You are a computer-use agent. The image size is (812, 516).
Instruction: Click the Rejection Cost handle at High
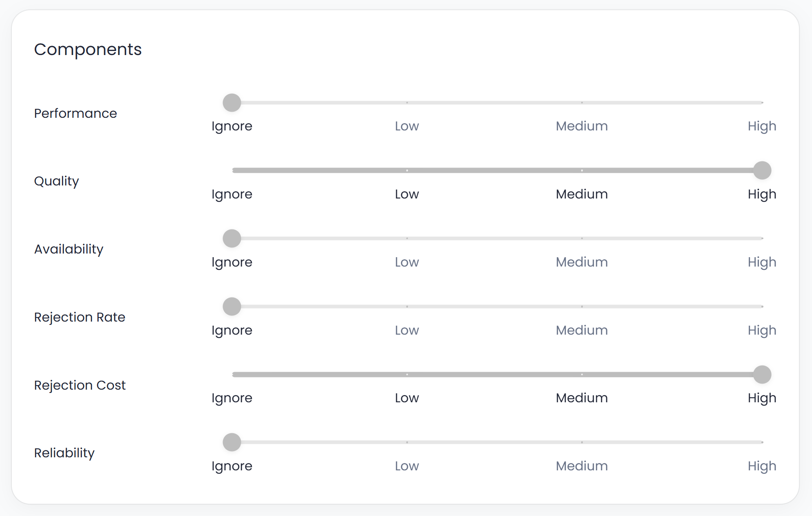click(x=762, y=375)
